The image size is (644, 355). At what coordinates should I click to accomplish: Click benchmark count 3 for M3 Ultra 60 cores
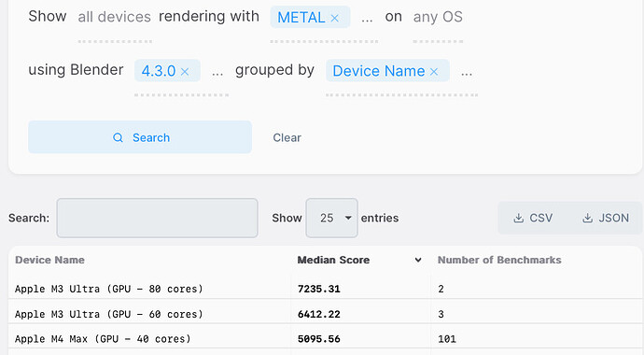point(441,314)
